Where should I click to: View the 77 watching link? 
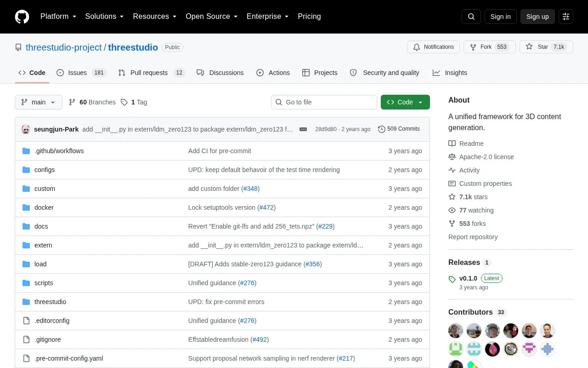coord(471,210)
